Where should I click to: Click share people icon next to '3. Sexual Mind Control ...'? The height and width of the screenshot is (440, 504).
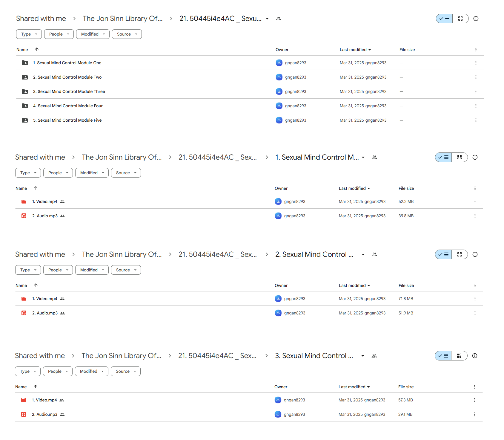374,356
